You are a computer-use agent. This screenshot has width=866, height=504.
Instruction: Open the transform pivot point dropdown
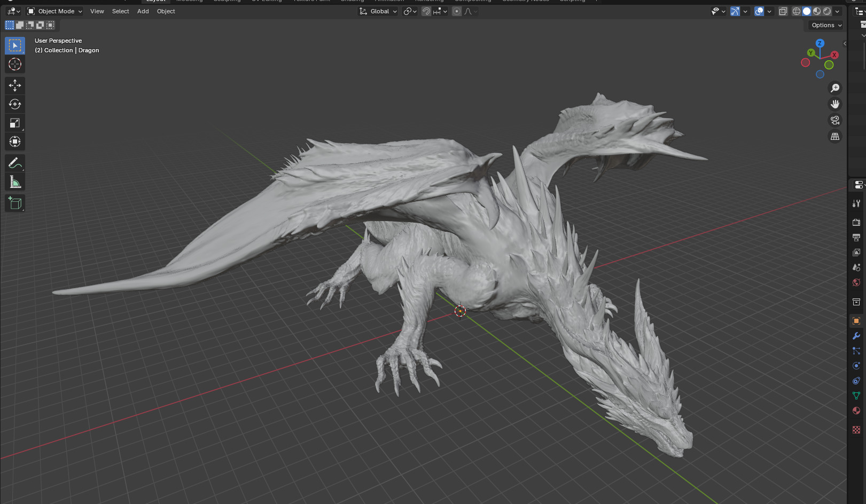tap(410, 11)
